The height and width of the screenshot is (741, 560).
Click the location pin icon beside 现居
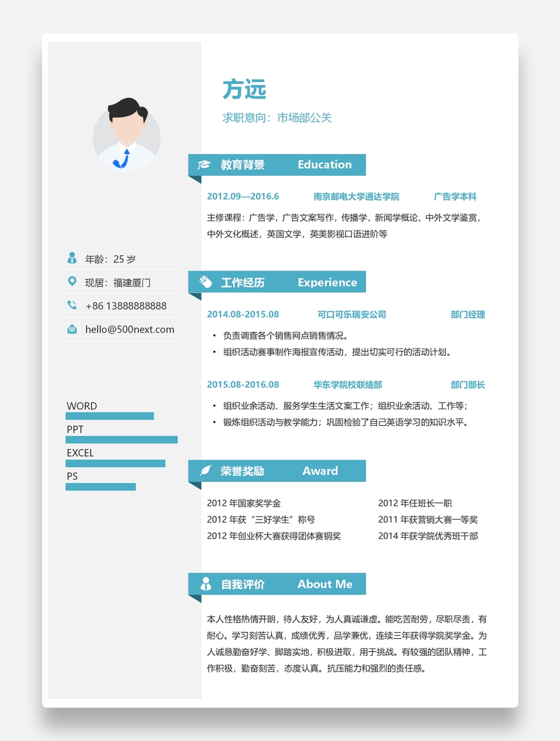[72, 282]
